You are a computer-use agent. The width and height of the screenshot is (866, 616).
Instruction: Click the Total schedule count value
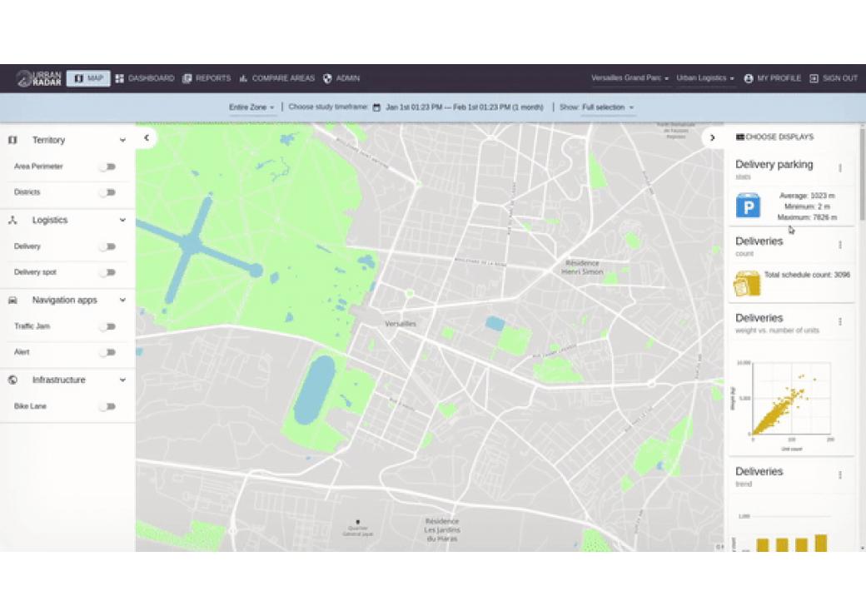click(807, 275)
